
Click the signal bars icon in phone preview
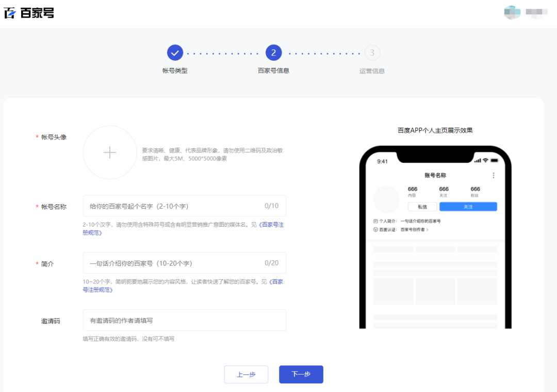click(x=478, y=161)
